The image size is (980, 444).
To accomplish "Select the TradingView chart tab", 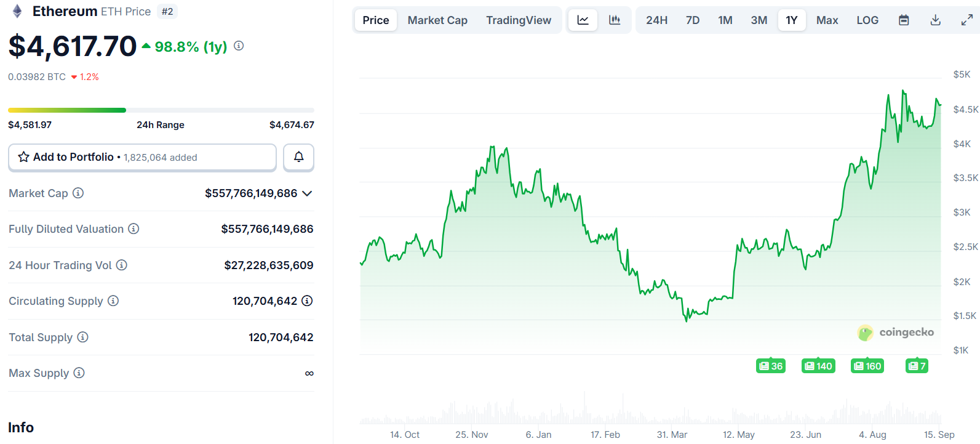I will 519,20.
